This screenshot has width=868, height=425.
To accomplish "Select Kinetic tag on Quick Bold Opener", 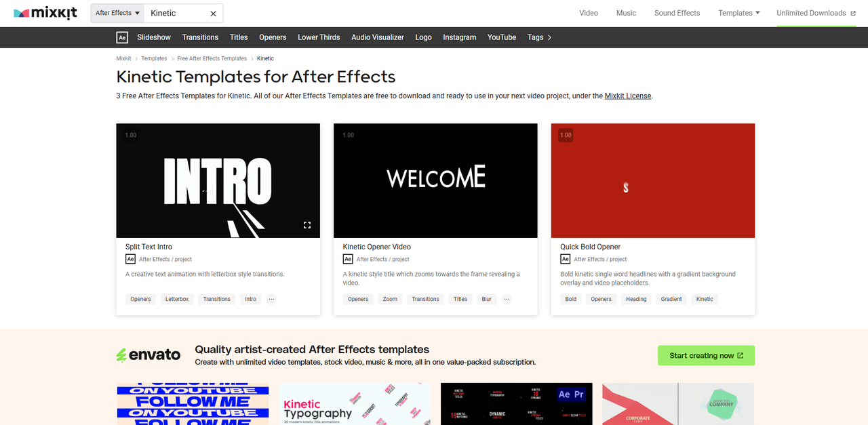I will coord(705,299).
